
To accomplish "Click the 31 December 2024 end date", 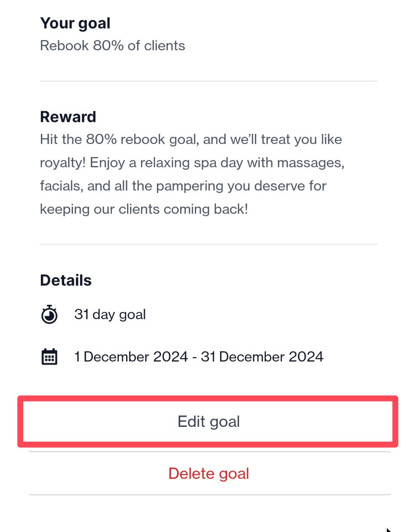I will (x=262, y=357).
